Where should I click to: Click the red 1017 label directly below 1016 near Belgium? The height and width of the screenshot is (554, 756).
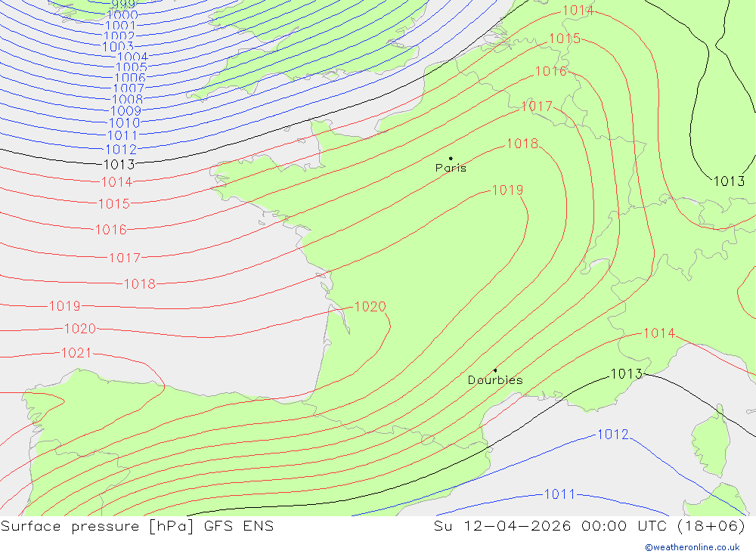[x=537, y=106]
